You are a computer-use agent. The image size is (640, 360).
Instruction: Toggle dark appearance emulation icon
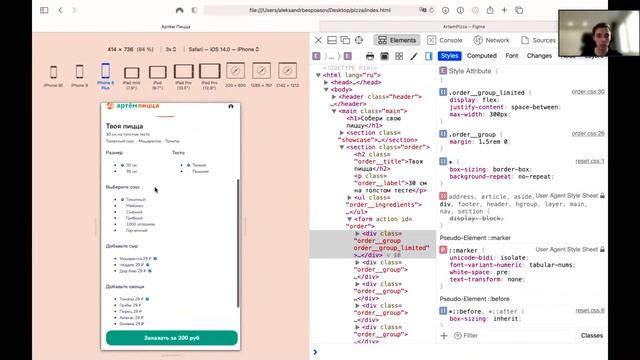click(384, 56)
